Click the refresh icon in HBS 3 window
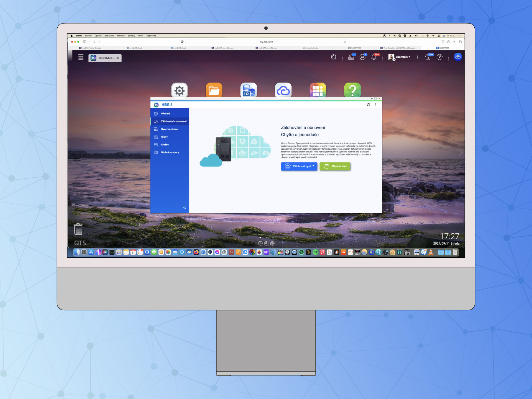Image resolution: width=532 pixels, height=399 pixels. tap(368, 105)
